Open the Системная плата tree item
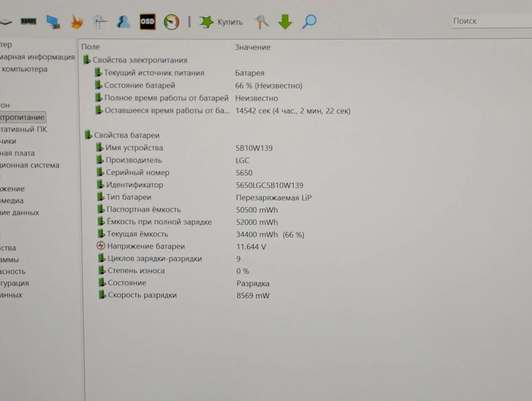532x401 pixels. click(17, 153)
